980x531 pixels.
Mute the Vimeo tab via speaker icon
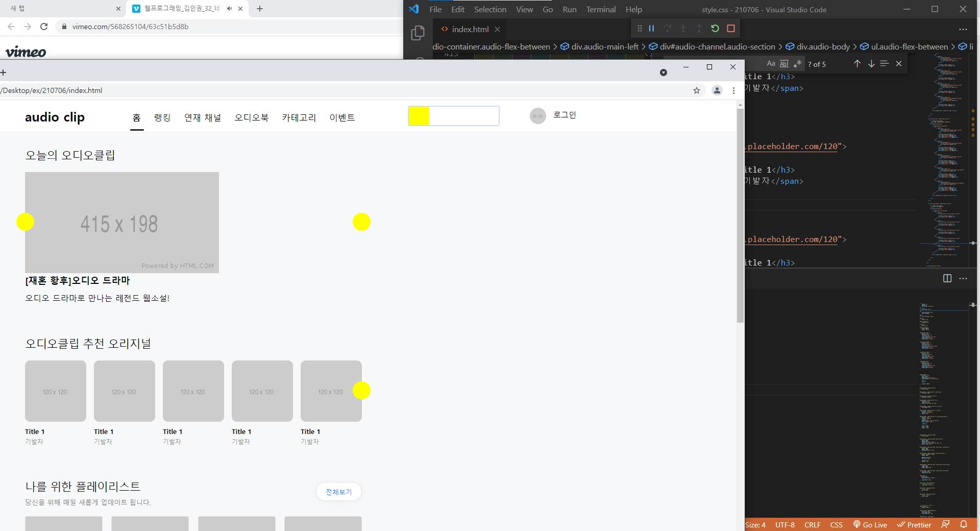(x=229, y=9)
